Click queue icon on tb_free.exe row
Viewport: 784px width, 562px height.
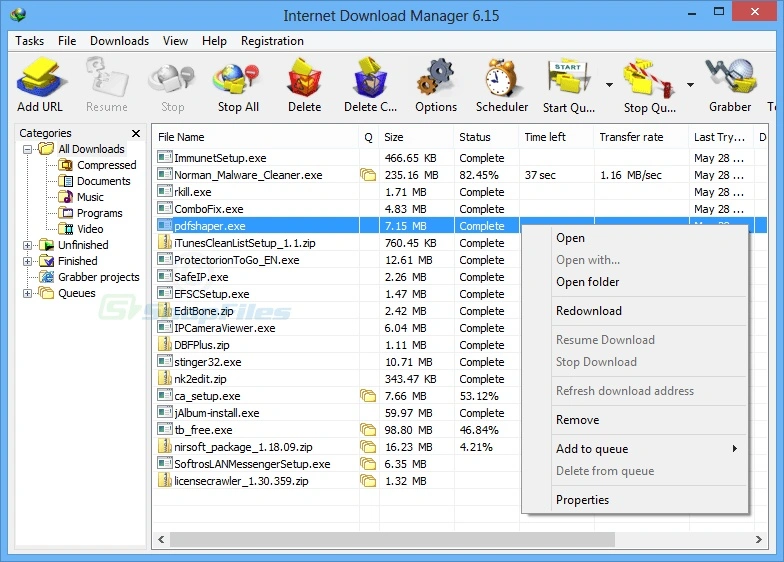click(368, 430)
